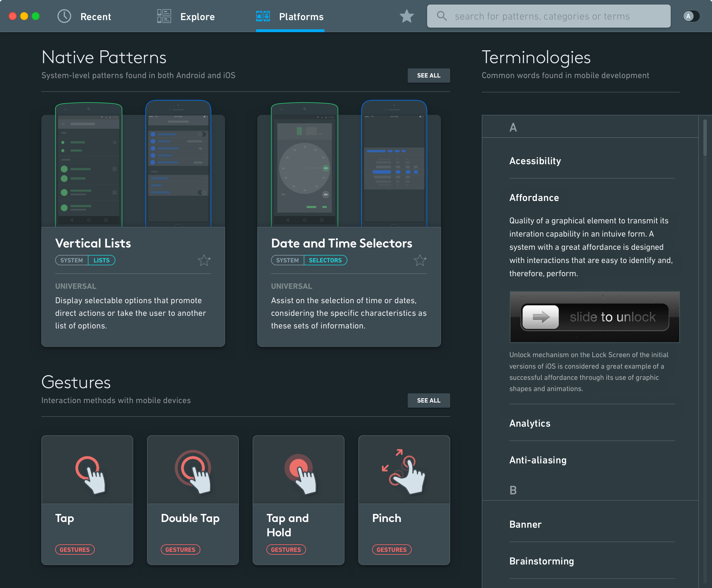Click the search input field
Viewport: 712px width, 588px height.
(x=548, y=16)
